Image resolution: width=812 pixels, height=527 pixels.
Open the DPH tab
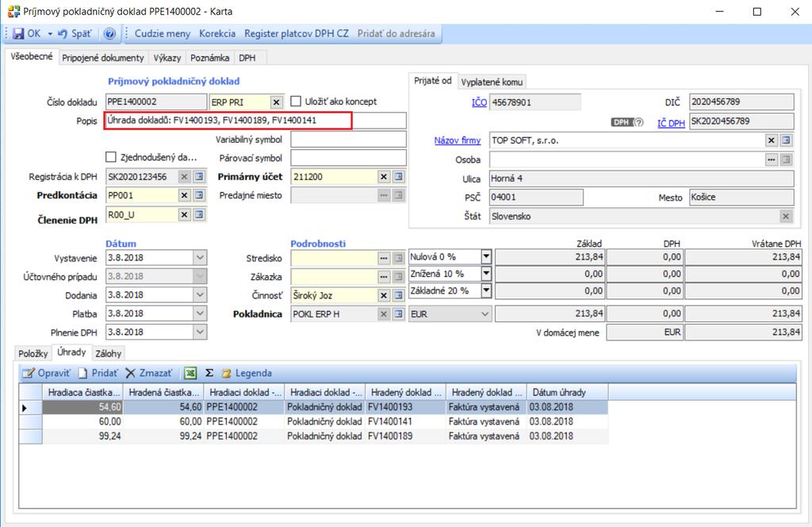click(247, 57)
